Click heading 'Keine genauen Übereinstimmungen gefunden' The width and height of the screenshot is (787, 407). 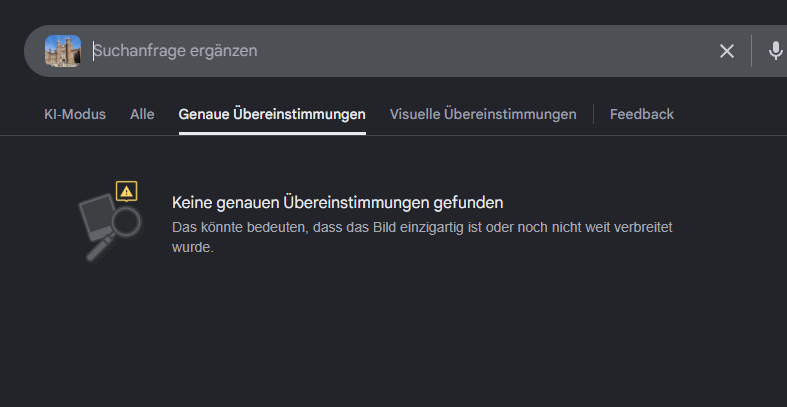pos(337,203)
